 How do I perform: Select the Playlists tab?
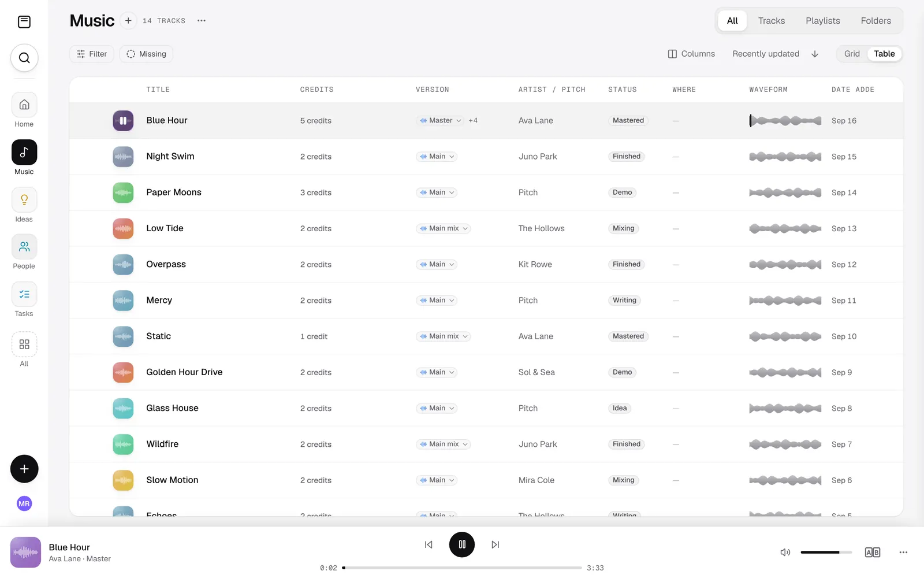coord(823,21)
